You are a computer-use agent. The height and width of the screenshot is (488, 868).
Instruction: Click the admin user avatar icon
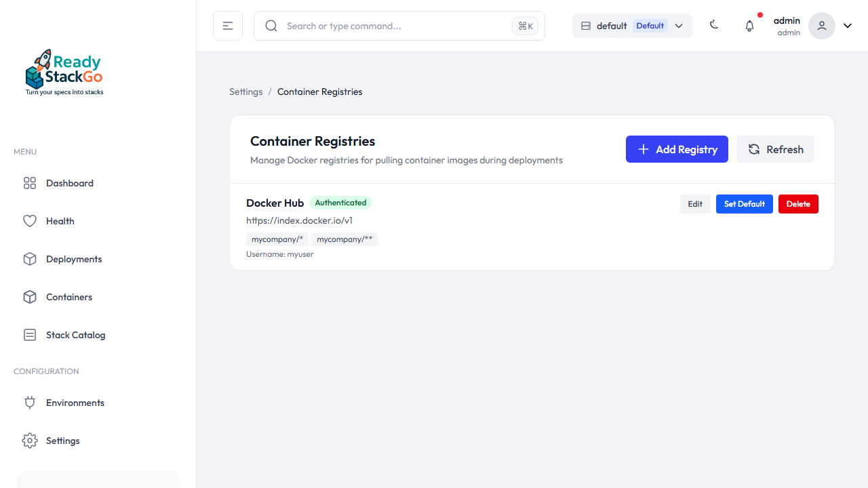point(821,25)
